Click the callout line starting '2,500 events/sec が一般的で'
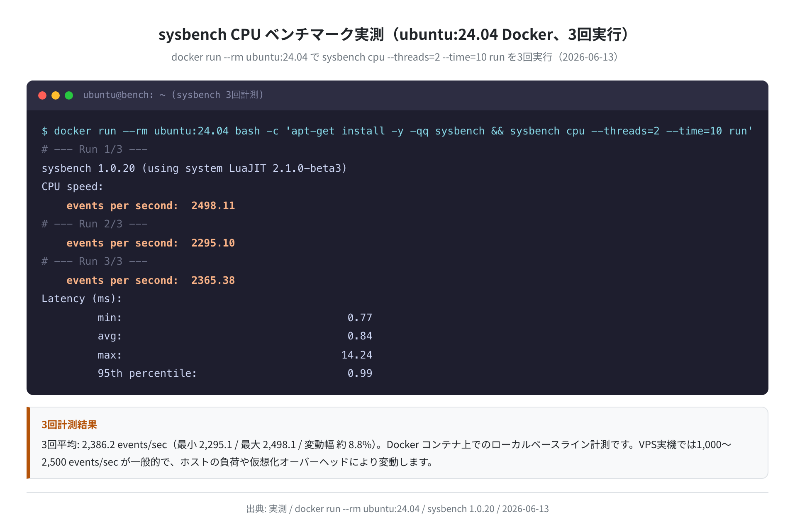 (237, 462)
